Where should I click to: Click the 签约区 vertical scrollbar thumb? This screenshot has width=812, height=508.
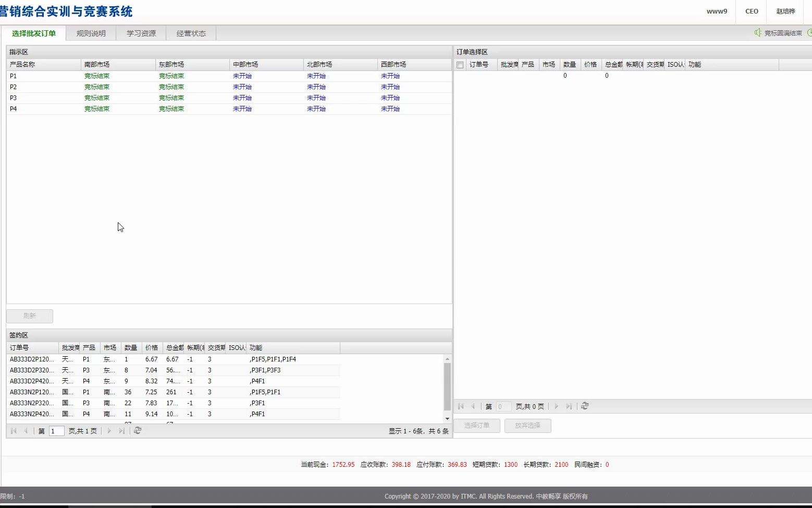[x=447, y=386]
